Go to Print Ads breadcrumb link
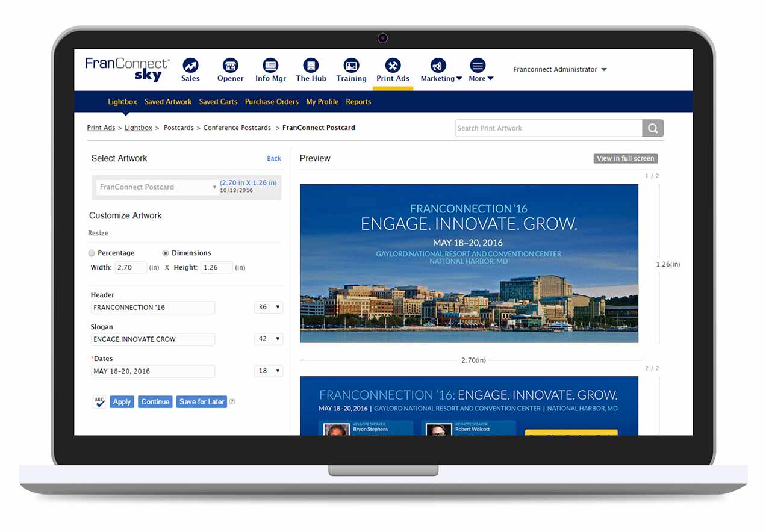The width and height of the screenshot is (766, 532). coord(101,128)
